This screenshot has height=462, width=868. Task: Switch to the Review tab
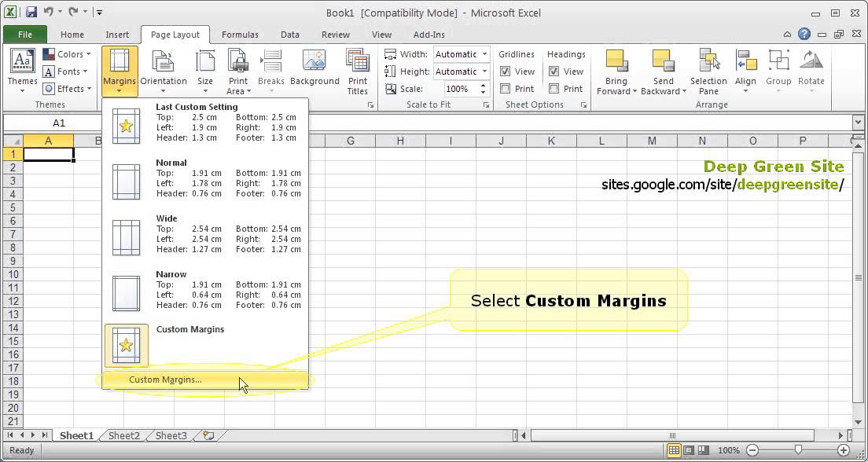click(x=336, y=35)
